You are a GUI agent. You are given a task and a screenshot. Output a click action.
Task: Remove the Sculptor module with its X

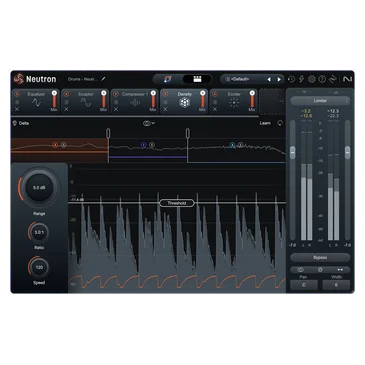coord(66,109)
